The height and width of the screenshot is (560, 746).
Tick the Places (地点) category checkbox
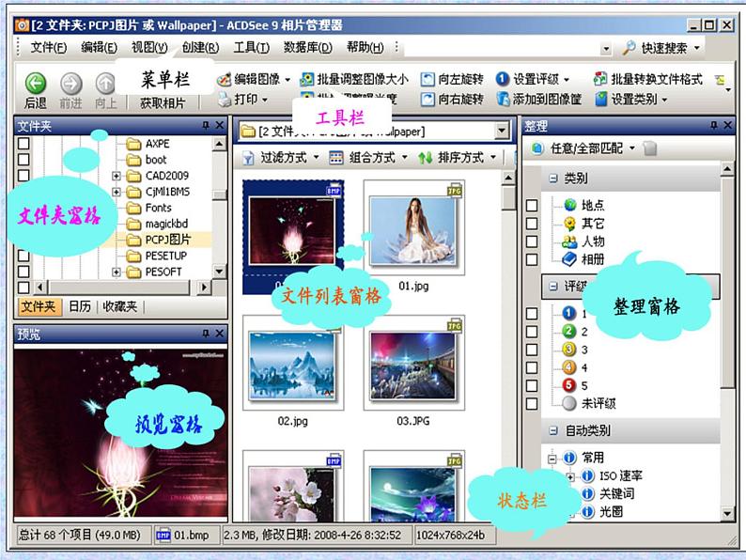click(x=532, y=205)
